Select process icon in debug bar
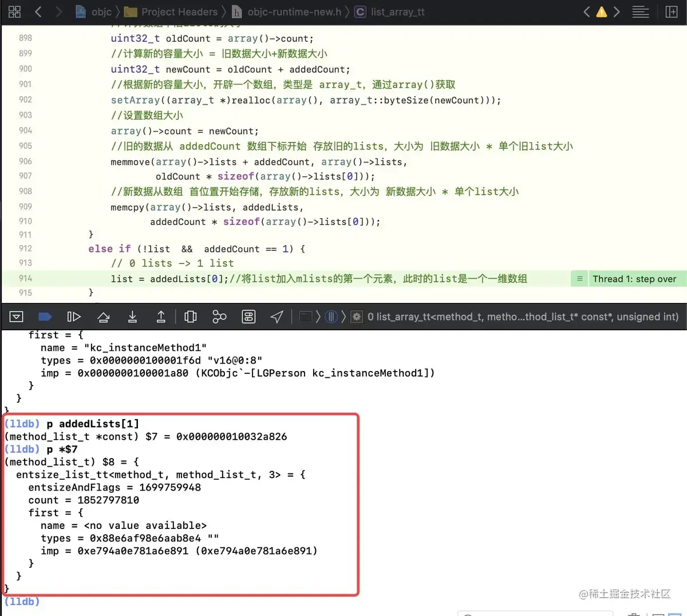This screenshot has width=687, height=616. [306, 317]
